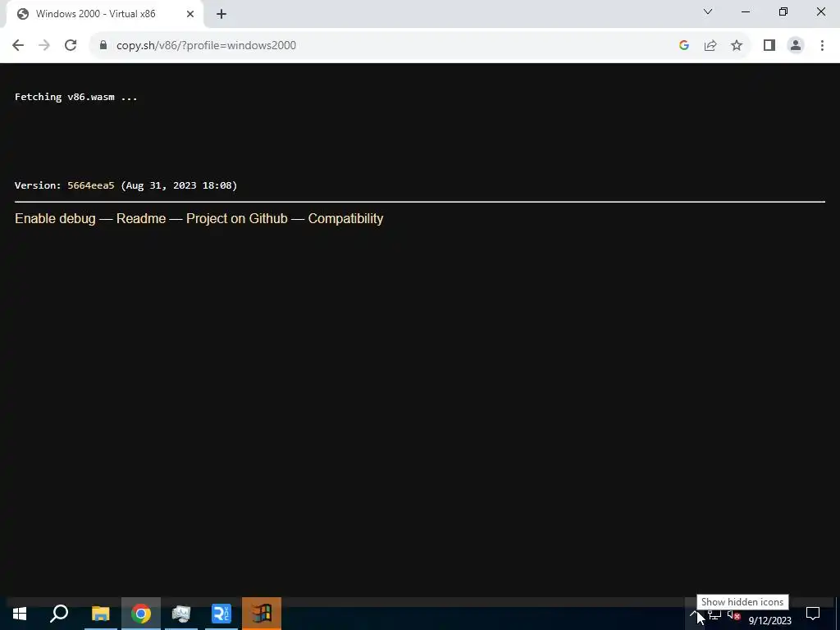840x630 pixels.
Task: Open the Windows Start menu
Action: click(20, 614)
